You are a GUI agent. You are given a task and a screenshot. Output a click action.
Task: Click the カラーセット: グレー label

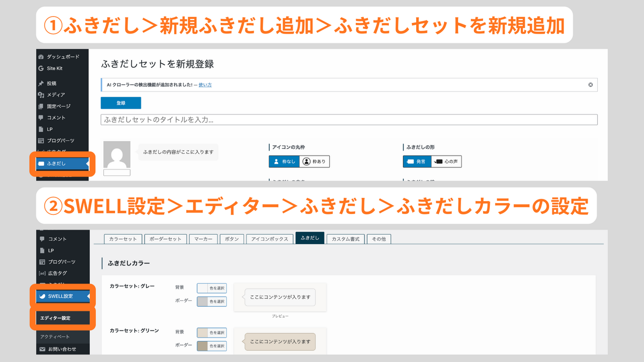pyautogui.click(x=132, y=286)
